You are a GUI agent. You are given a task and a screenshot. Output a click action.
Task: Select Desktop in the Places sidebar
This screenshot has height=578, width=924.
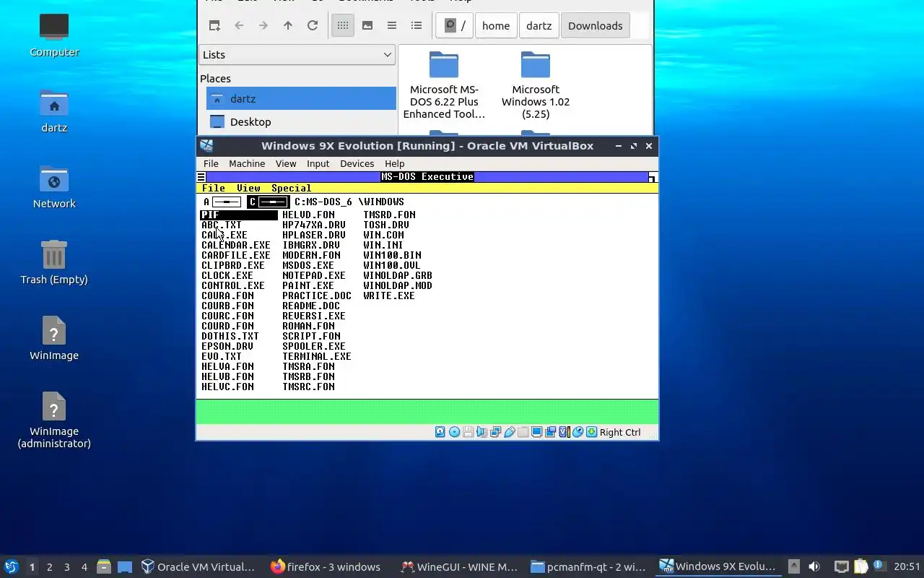pos(301,121)
